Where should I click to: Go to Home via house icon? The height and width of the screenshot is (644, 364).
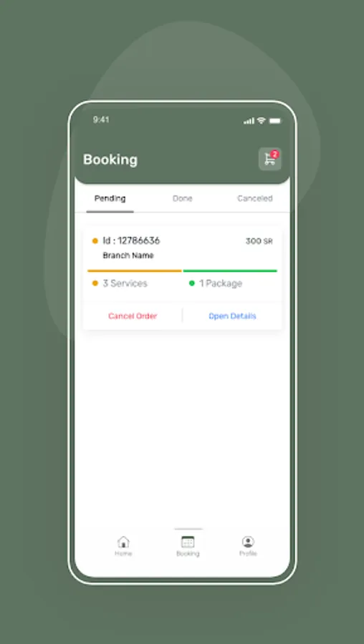[123, 542]
